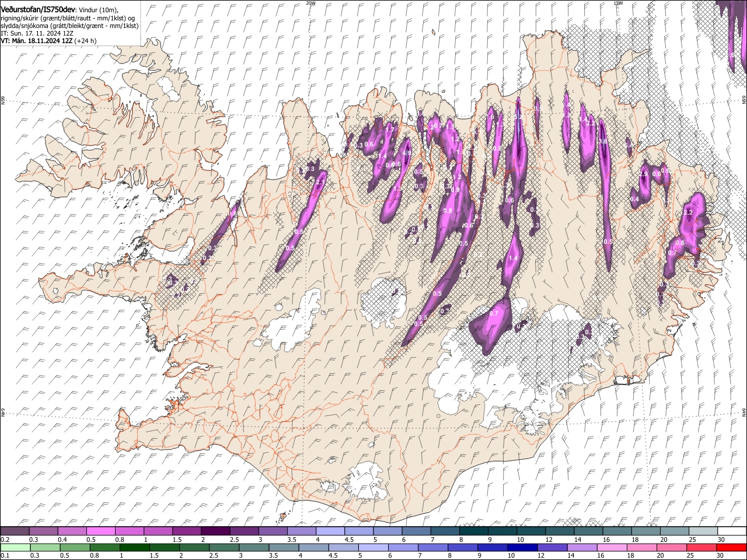Screen dimensions: 747x560
Task: Select bottom-row blue swatch between 9 and 10
Action: point(492,547)
